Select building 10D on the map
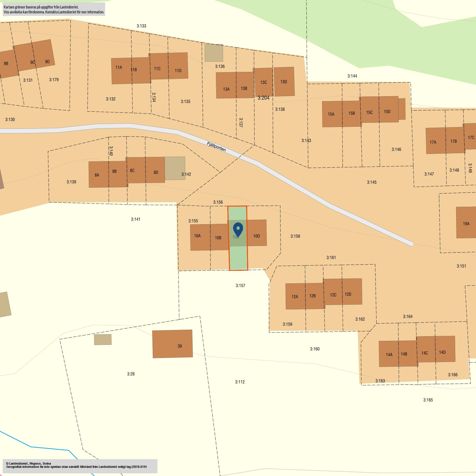Image resolution: width=476 pixels, height=476 pixels. (257, 233)
